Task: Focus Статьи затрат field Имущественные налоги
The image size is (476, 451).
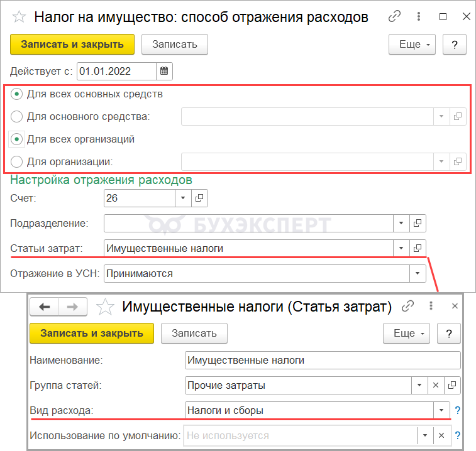Action: pyautogui.click(x=248, y=248)
